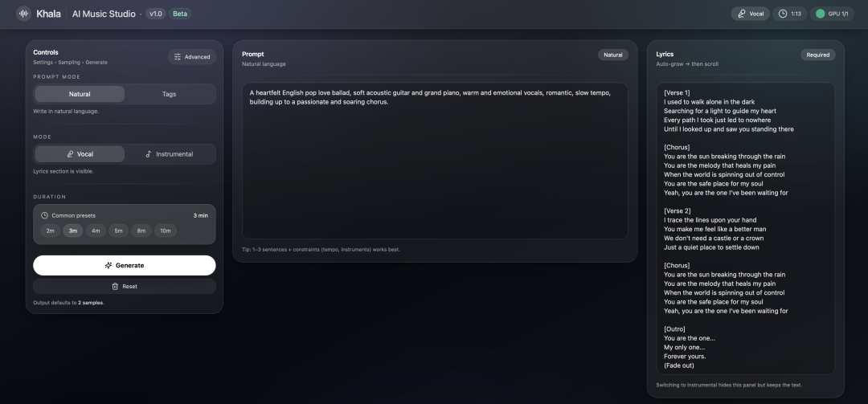Click the Khala waveform logo icon
The width and height of the screenshot is (868, 404).
(23, 14)
